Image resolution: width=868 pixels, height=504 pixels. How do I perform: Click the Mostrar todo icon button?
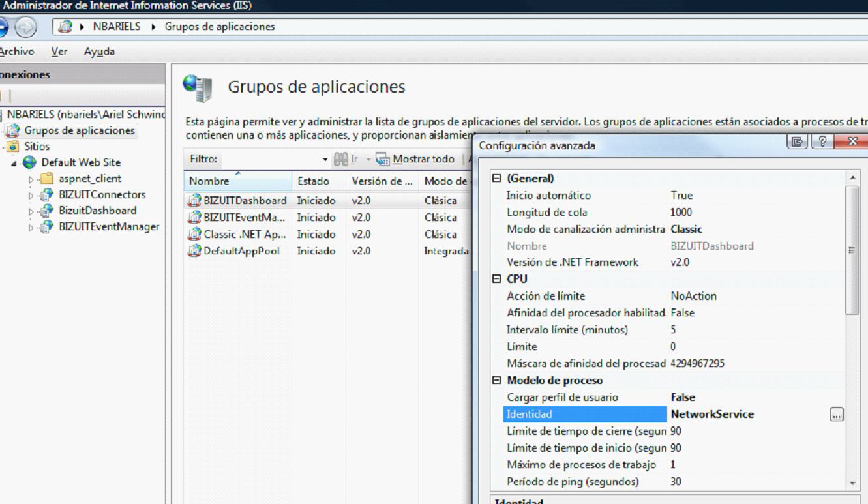click(383, 159)
